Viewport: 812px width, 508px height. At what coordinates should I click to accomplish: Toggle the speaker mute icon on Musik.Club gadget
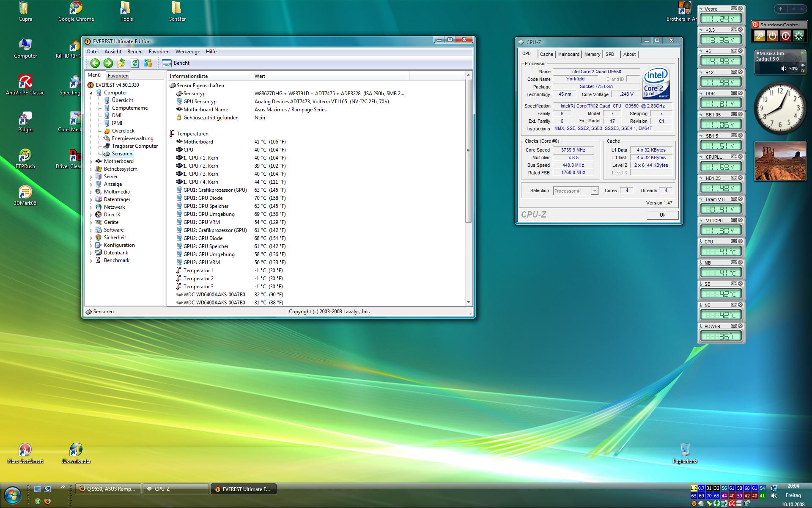pyautogui.click(x=784, y=69)
